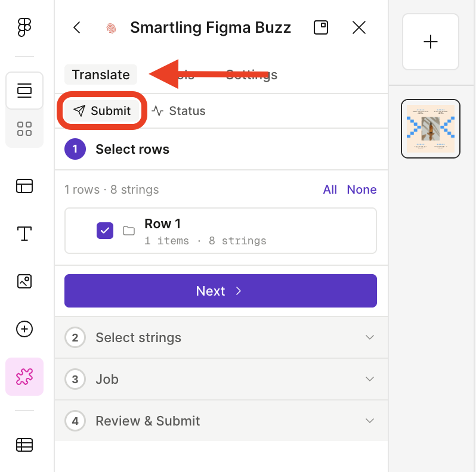
Task: Open the Translate tab
Action: (x=101, y=74)
